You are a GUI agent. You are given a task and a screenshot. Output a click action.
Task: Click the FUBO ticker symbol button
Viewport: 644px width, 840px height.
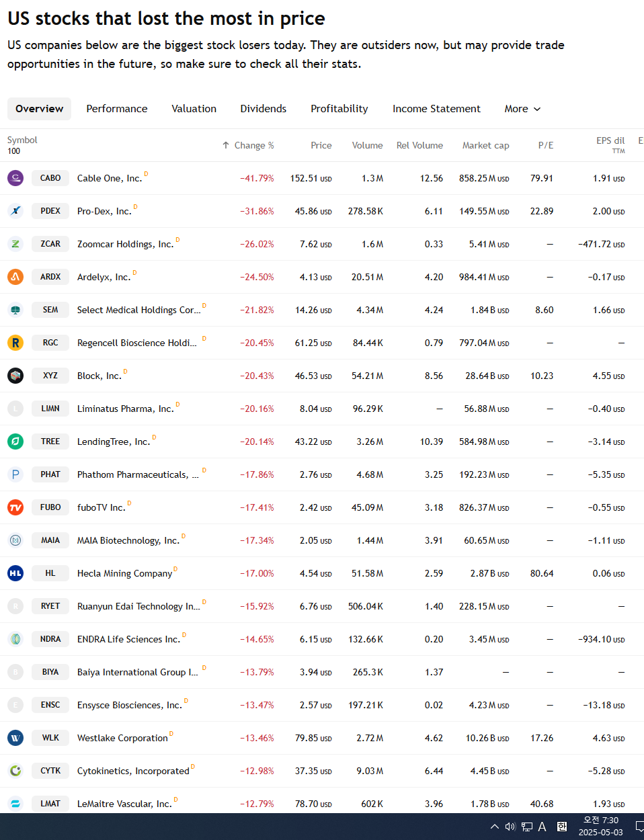(x=50, y=507)
